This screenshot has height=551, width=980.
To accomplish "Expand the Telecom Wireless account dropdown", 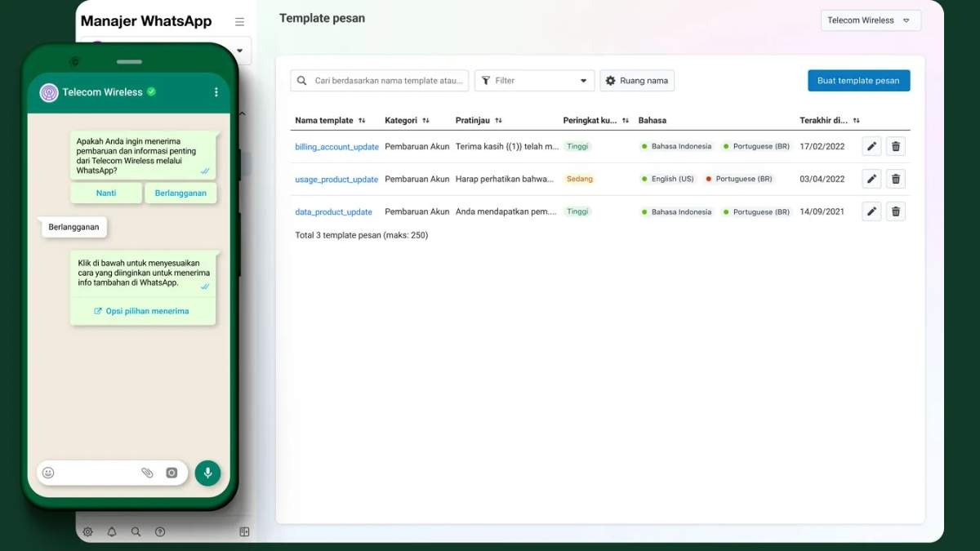I will [x=871, y=20].
